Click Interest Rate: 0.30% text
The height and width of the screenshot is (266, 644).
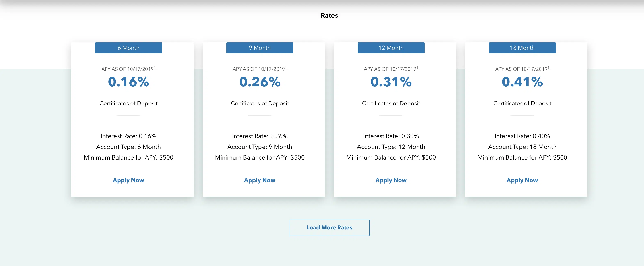[x=391, y=136]
